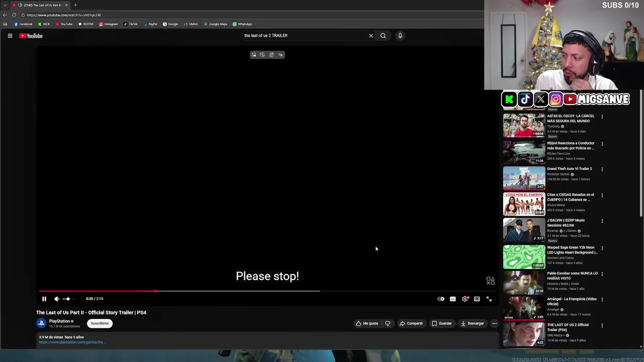
Task: Click the address bar URL
Action: point(64,15)
